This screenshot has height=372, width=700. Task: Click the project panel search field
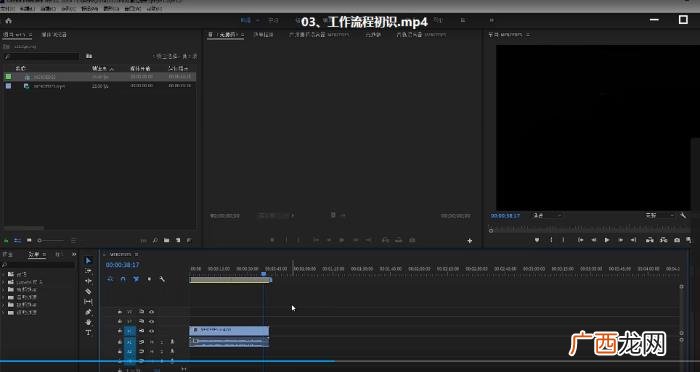pyautogui.click(x=42, y=56)
